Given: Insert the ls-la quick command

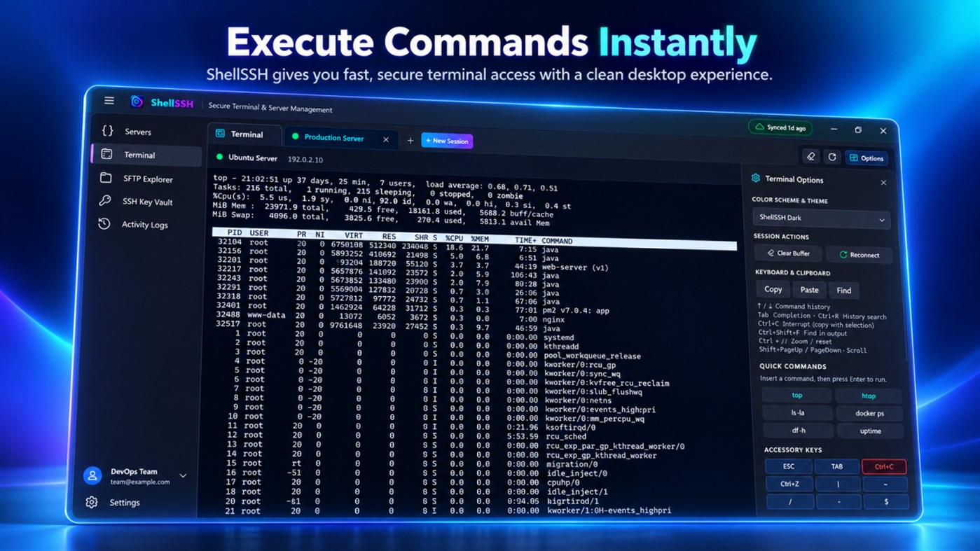Looking at the screenshot, I should click(798, 413).
